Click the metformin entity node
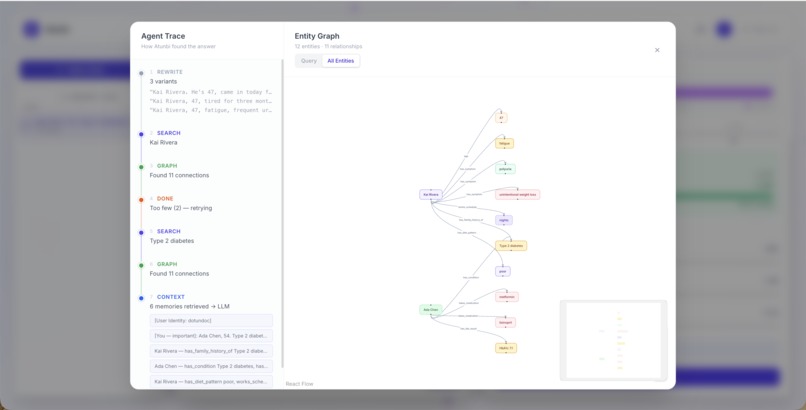Image resolution: width=806 pixels, height=410 pixels. tap(507, 297)
